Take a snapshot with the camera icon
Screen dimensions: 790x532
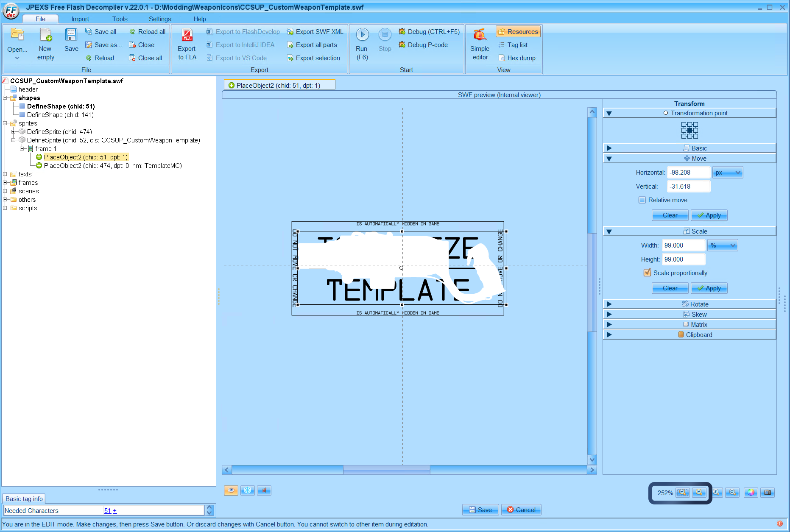click(x=767, y=492)
